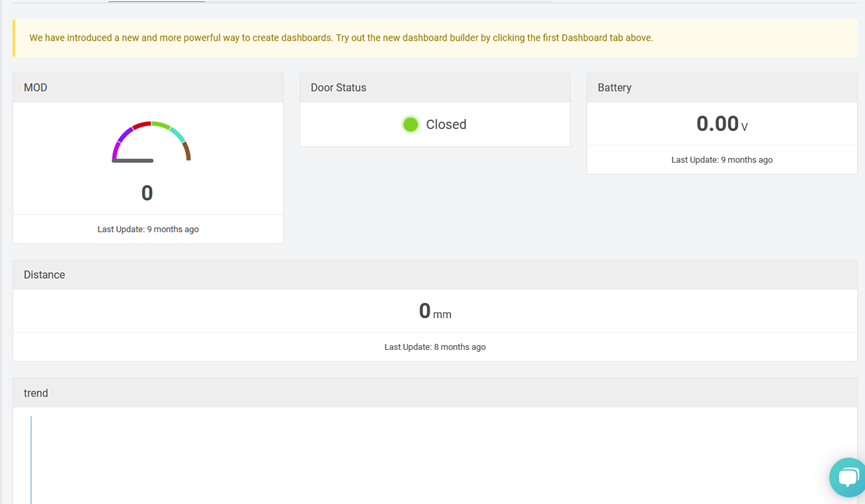The height and width of the screenshot is (504, 865).
Task: Open the chat support bubble icon
Action: [x=848, y=478]
